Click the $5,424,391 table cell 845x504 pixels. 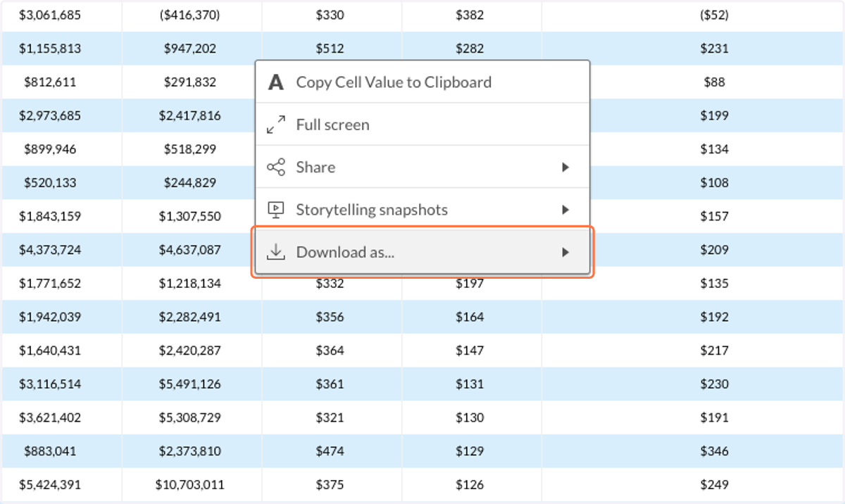coord(50,484)
